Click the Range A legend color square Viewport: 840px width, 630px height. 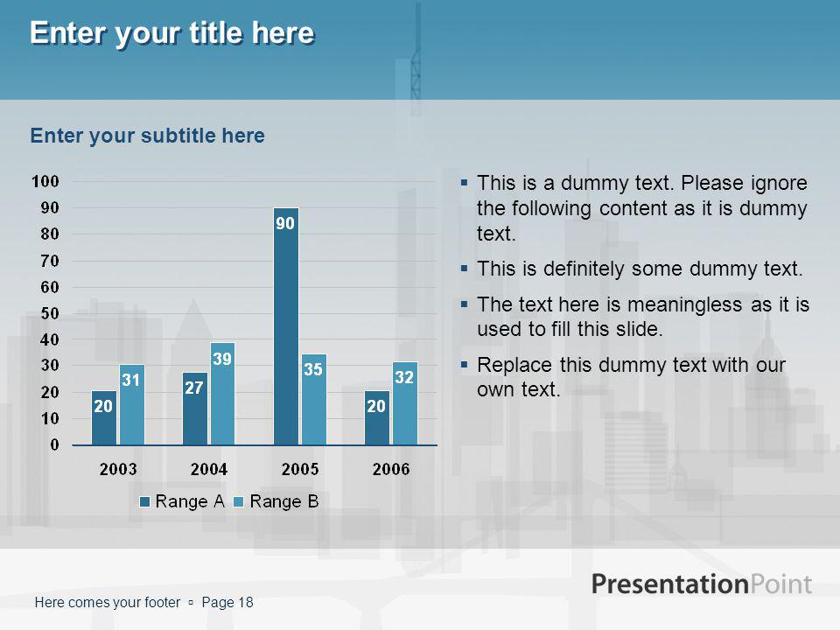[144, 502]
